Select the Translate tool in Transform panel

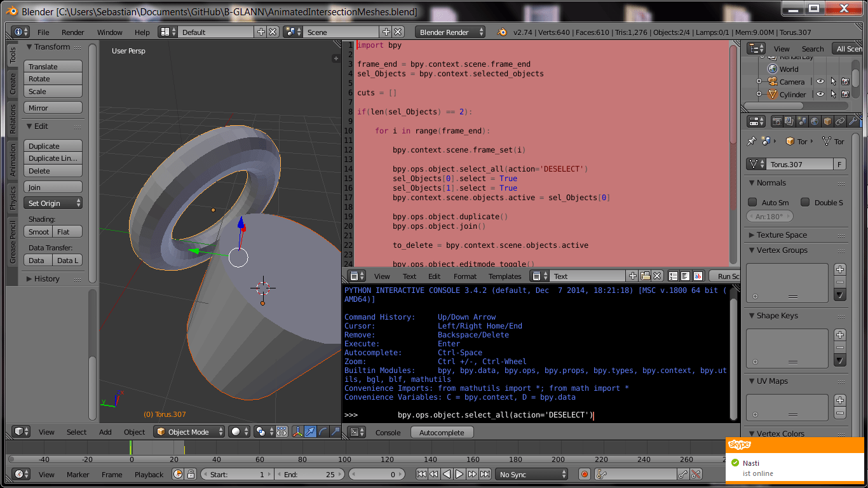click(53, 66)
